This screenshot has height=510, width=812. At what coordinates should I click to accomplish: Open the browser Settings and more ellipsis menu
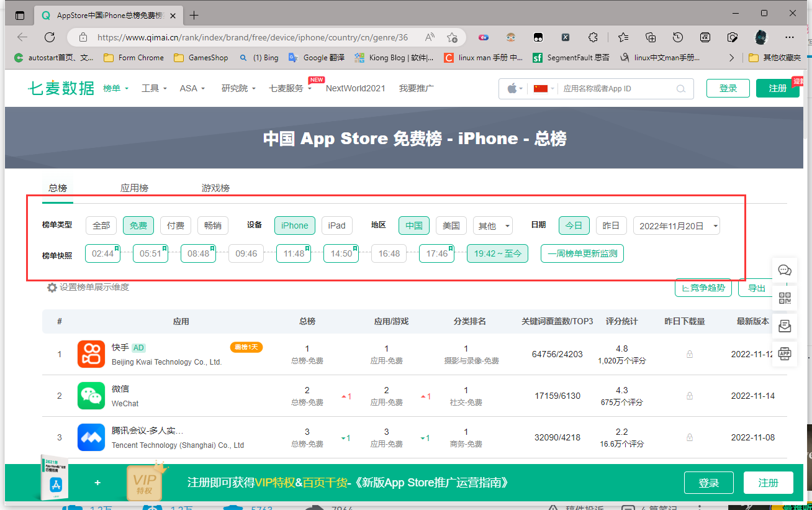(x=790, y=37)
